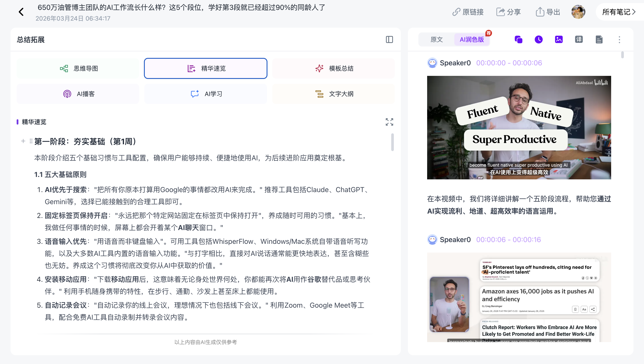Click the transcript panel vertical scrollbar
The width and height of the screenshot is (644, 364).
click(622, 55)
